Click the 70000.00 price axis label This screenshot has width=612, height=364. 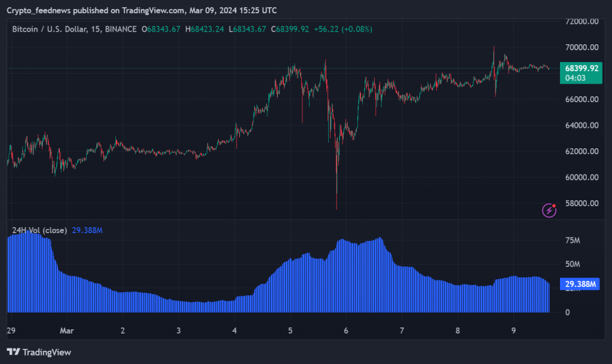coord(582,47)
